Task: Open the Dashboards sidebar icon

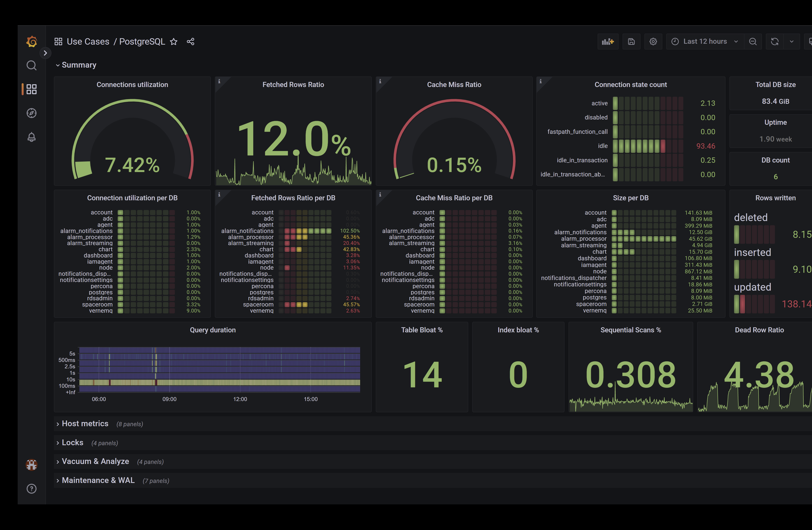Action: point(31,89)
